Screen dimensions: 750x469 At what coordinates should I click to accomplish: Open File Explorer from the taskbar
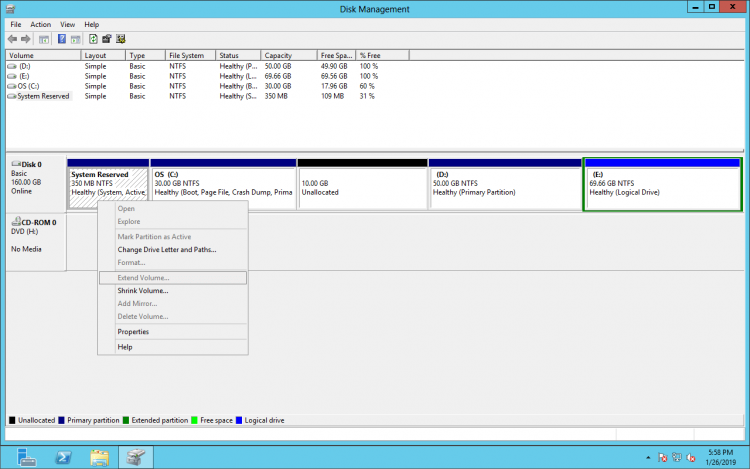pyautogui.click(x=99, y=458)
